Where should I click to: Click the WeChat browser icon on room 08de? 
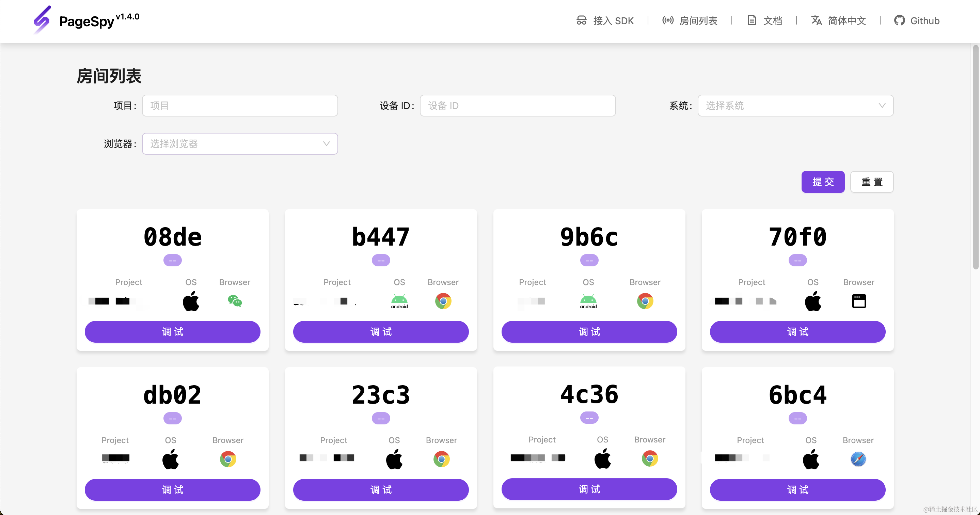[235, 301]
